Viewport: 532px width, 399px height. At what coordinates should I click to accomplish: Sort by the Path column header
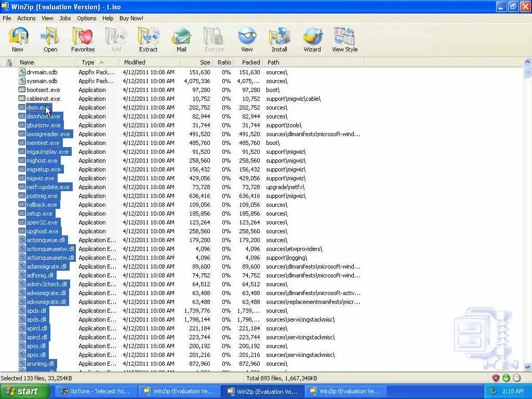(313, 62)
